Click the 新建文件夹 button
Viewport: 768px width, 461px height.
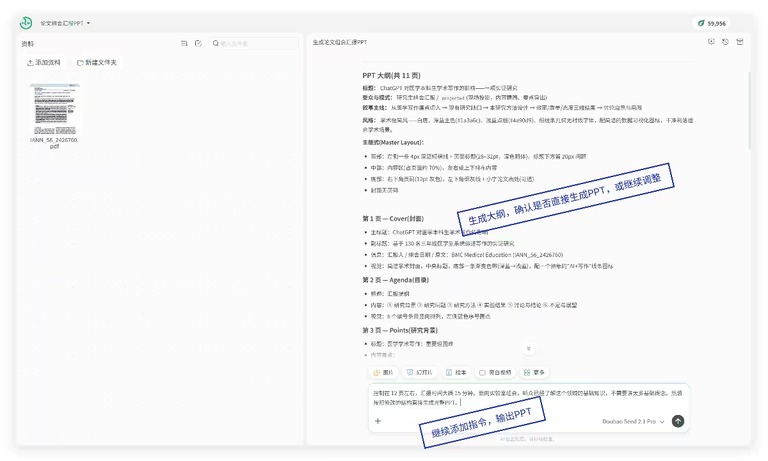tap(97, 62)
